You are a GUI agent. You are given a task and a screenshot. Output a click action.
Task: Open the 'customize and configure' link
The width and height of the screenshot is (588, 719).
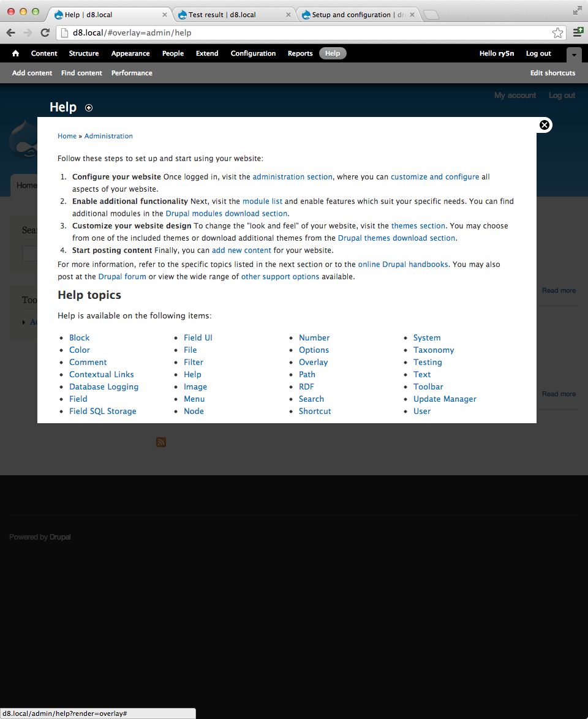[x=435, y=176]
